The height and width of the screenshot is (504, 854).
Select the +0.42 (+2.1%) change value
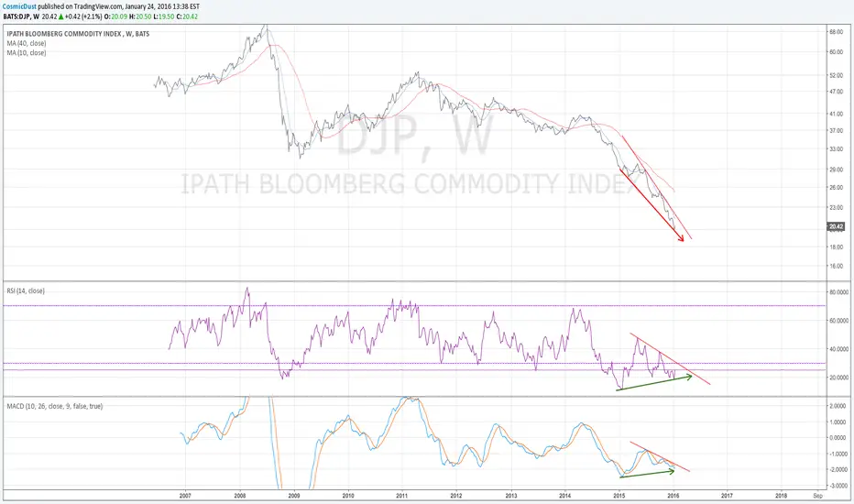coord(84,16)
